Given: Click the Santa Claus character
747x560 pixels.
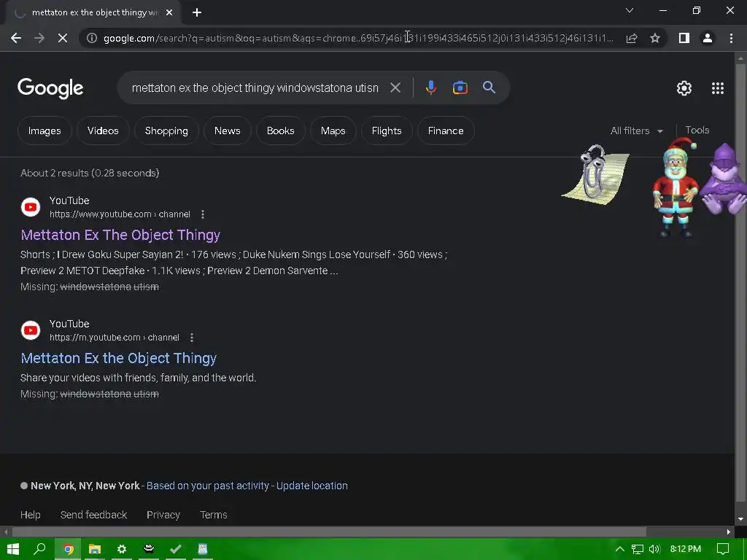Looking at the screenshot, I should (675, 187).
